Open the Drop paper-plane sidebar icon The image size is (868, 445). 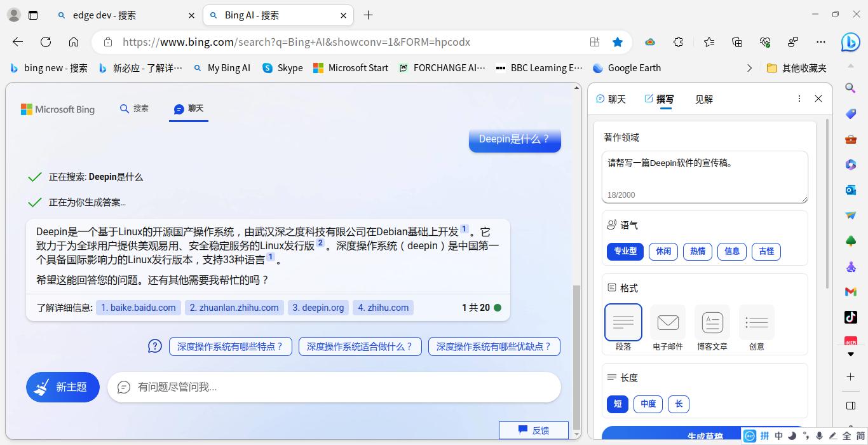click(x=850, y=216)
